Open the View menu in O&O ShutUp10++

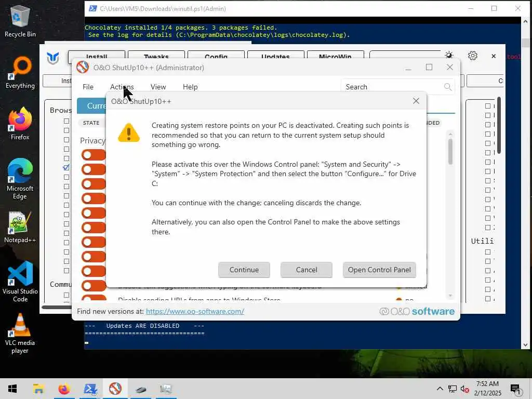click(x=158, y=87)
